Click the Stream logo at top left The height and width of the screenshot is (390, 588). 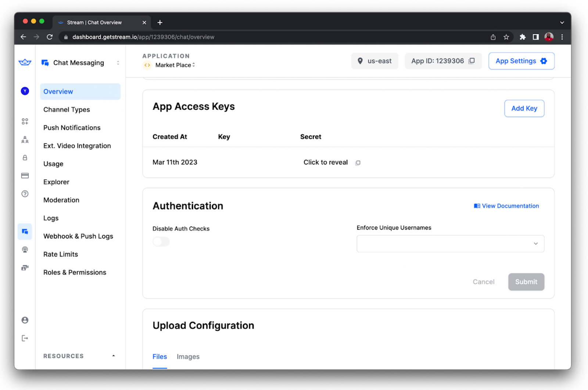(x=24, y=63)
